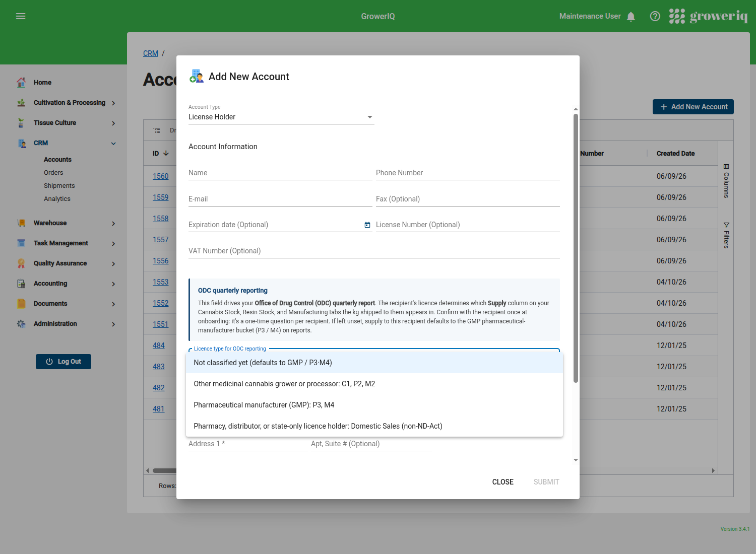The image size is (756, 554).
Task: Click the Administration gear icon
Action: [x=21, y=324]
